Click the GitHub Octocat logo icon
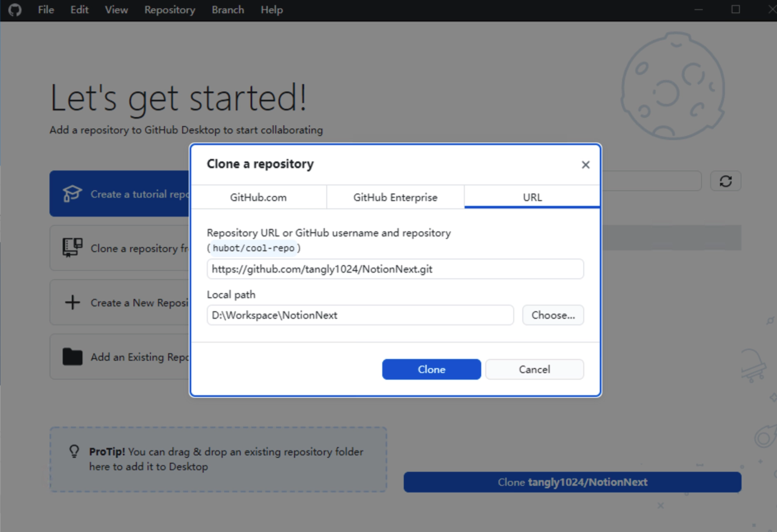This screenshot has height=532, width=777. (15, 10)
